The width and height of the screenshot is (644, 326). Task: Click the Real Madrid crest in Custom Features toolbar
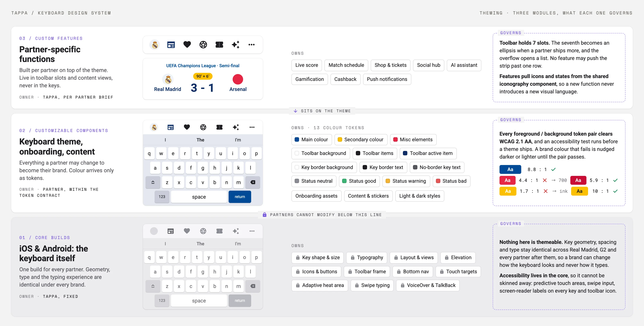coord(155,45)
